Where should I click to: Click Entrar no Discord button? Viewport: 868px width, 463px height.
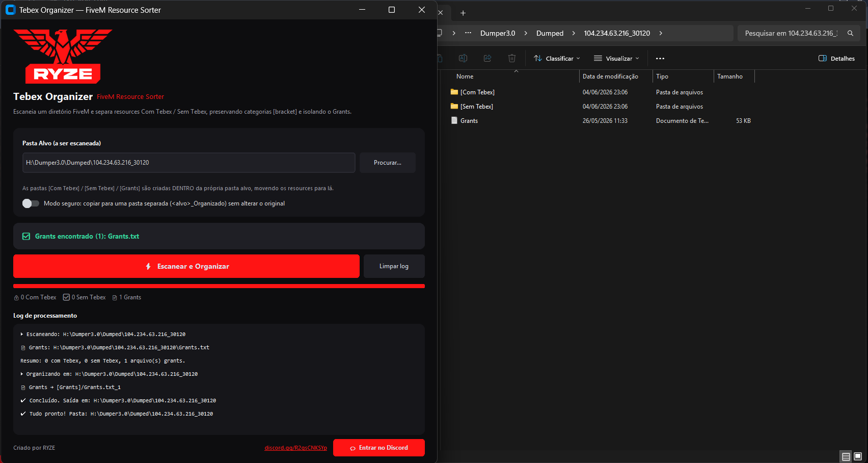pos(379,448)
